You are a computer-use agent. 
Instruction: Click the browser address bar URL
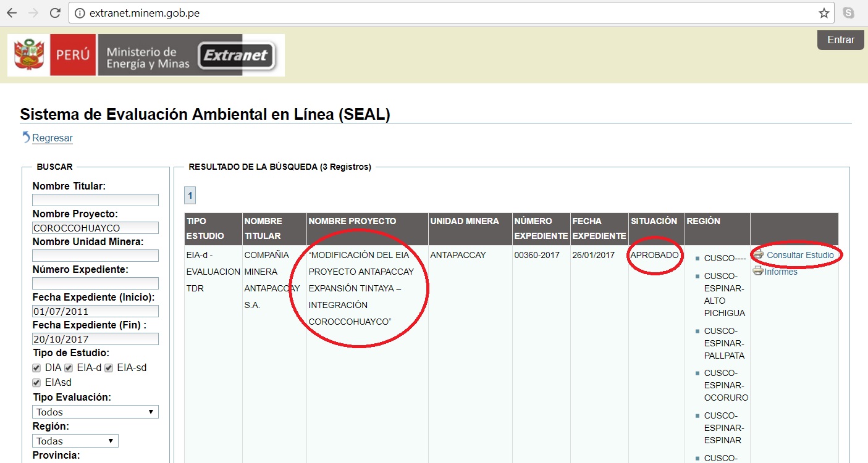coord(145,13)
